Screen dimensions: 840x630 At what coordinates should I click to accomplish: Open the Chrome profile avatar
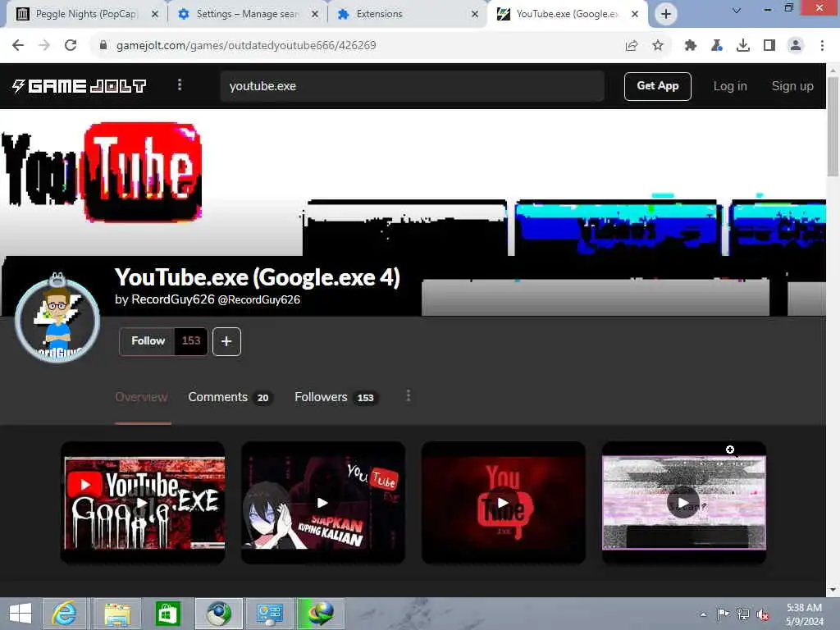(x=796, y=46)
